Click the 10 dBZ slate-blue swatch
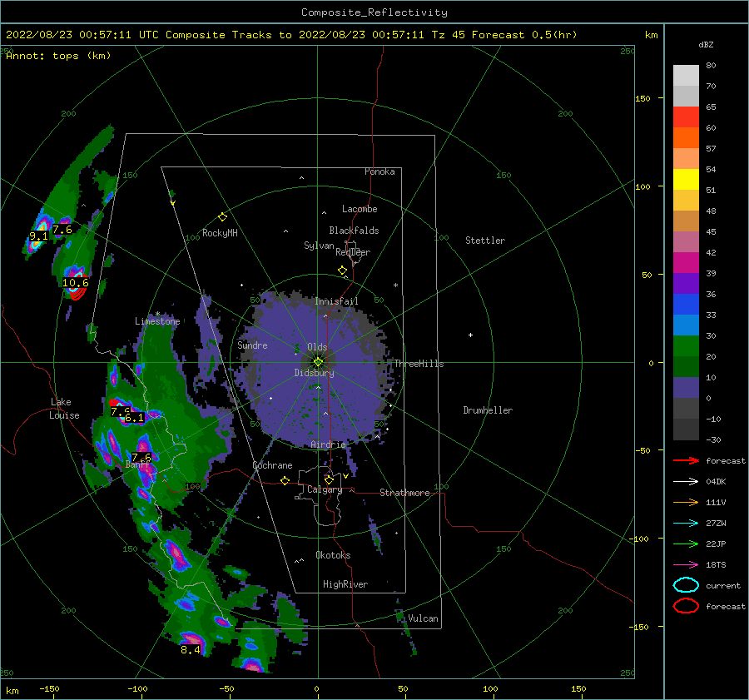Viewport: 749px width, 700px height. (x=686, y=388)
